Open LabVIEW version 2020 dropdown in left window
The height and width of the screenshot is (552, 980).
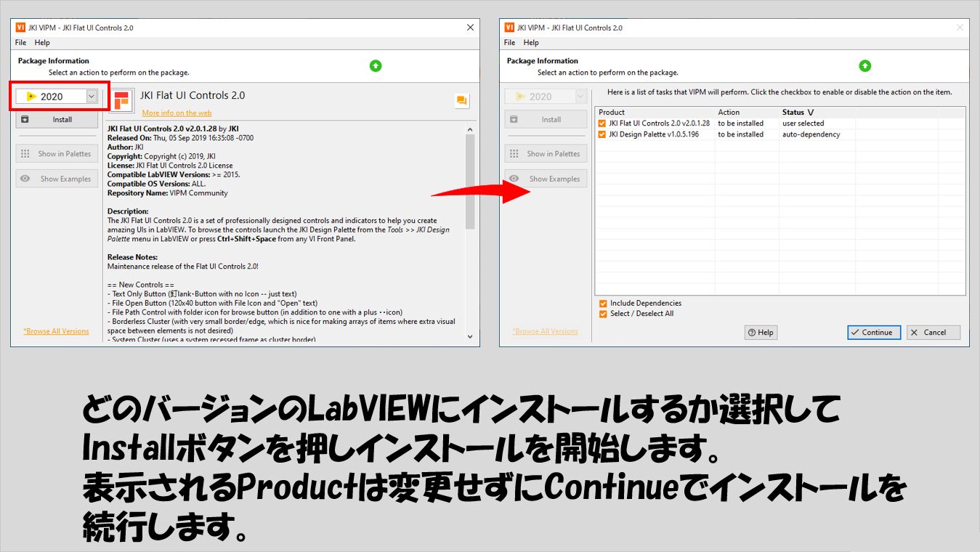pyautogui.click(x=57, y=96)
